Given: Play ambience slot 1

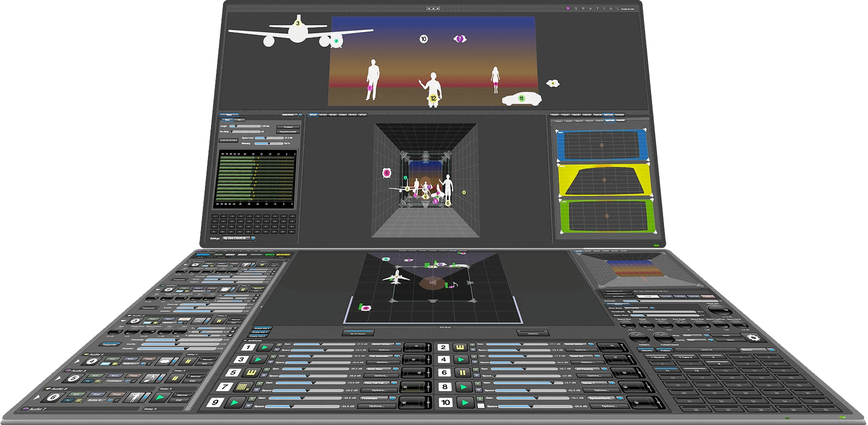Looking at the screenshot, I should [x=265, y=347].
